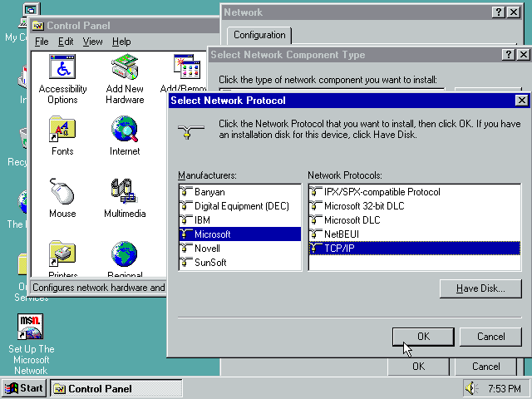
Task: Click help button in Select Network Component Type
Action: (508, 55)
